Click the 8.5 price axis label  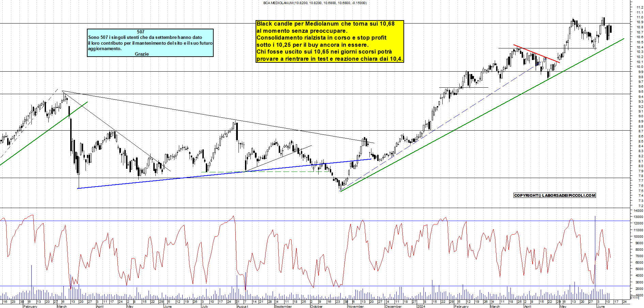pyautogui.click(x=641, y=141)
